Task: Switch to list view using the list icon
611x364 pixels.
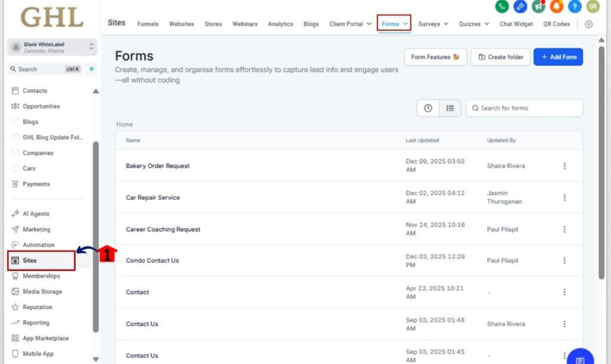Action: click(450, 108)
